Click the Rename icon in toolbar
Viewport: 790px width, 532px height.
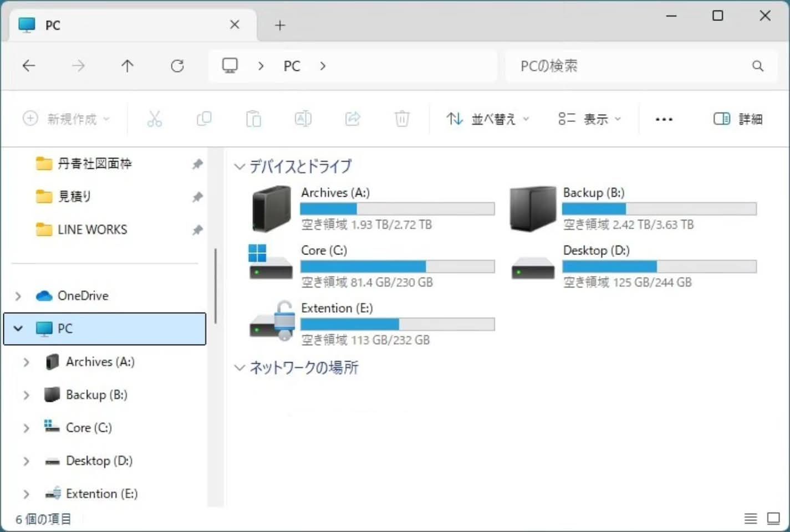(303, 119)
